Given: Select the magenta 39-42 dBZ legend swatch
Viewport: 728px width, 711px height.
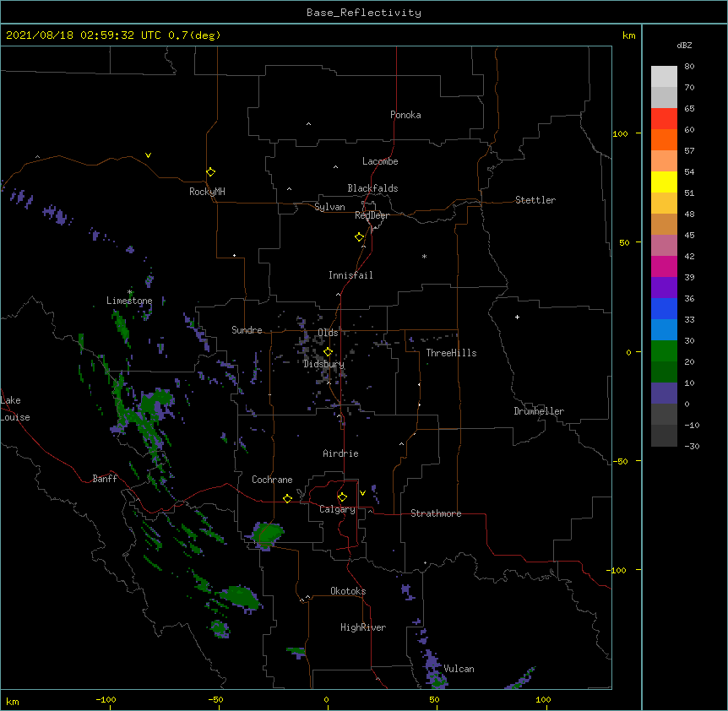Looking at the screenshot, I should coord(664,266).
